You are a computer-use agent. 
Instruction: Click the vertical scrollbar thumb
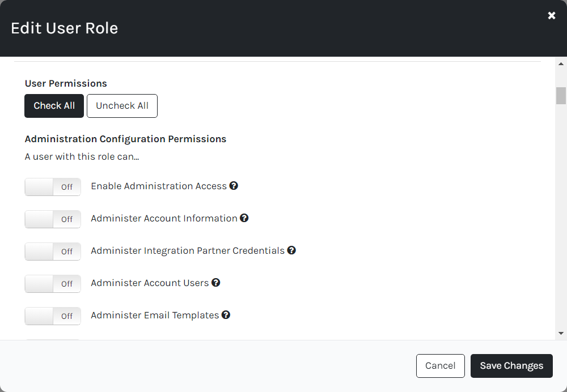[x=561, y=96]
